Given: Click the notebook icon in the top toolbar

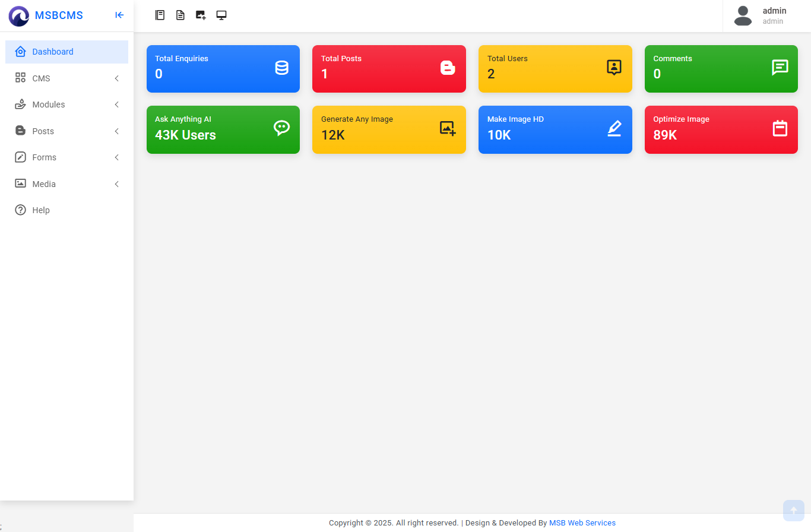Looking at the screenshot, I should 160,15.
